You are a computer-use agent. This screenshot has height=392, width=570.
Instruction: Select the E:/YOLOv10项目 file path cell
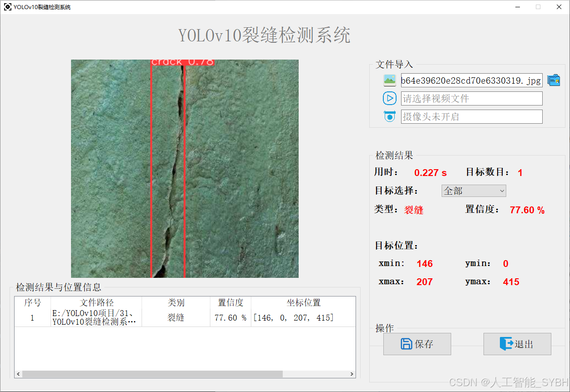pos(97,317)
